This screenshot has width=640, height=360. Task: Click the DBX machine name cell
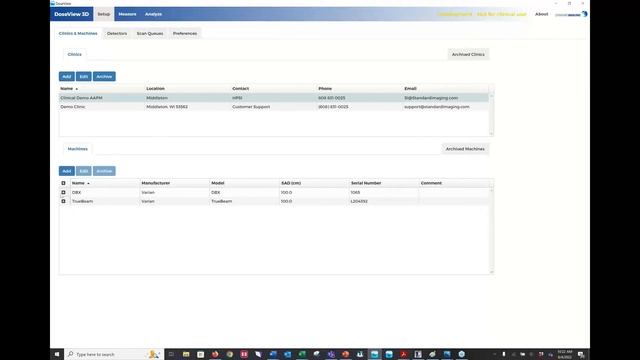[76, 193]
